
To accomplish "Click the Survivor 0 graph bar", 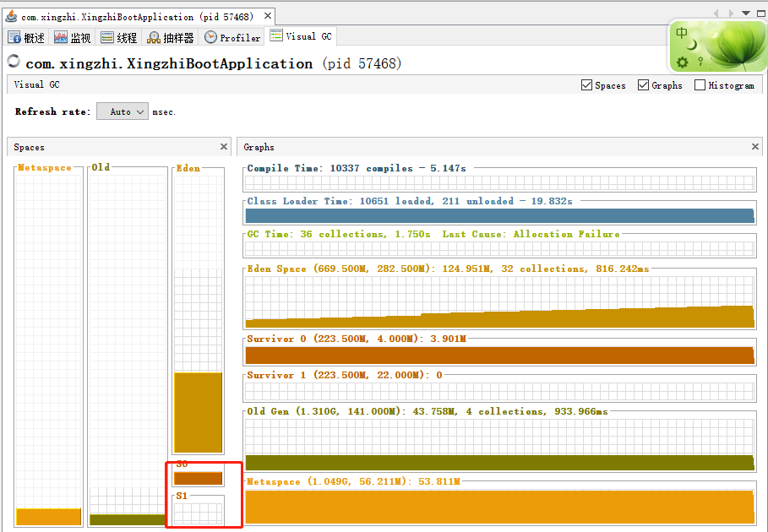I will tap(499, 356).
